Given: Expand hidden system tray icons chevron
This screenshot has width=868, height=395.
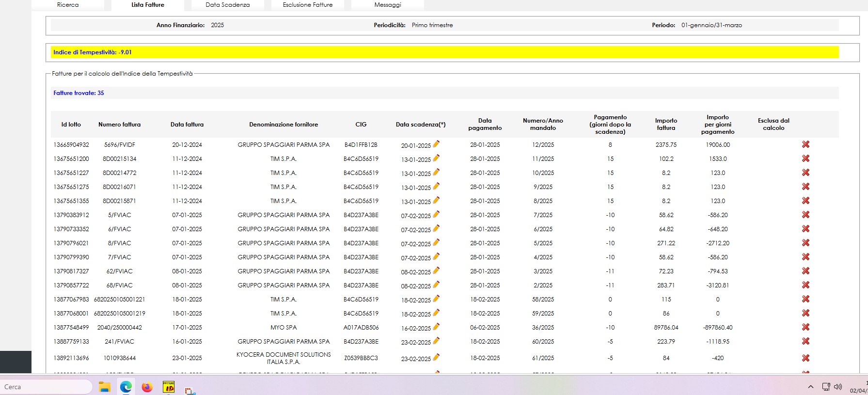Looking at the screenshot, I should (x=810, y=387).
